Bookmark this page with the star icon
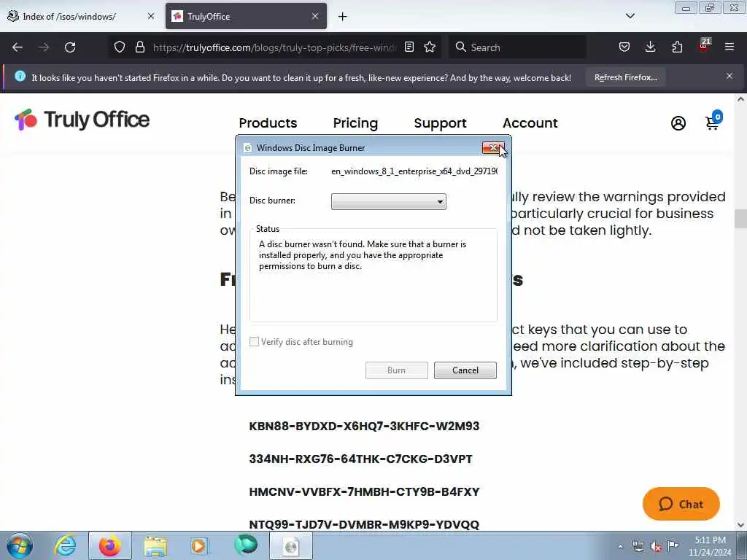Screen dimensions: 747x560 pos(430,47)
